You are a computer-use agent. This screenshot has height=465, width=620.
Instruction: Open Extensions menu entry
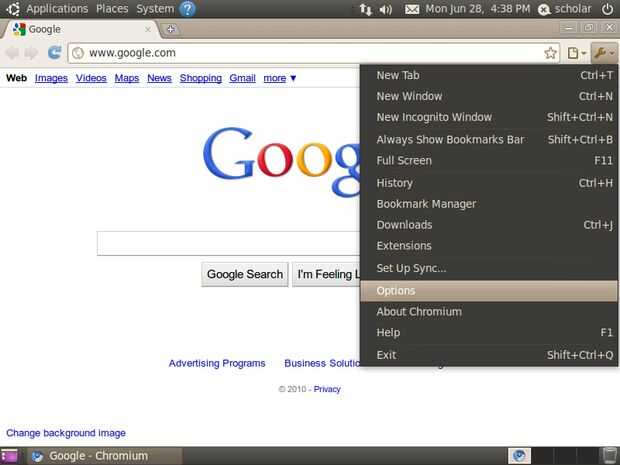pyautogui.click(x=489, y=246)
